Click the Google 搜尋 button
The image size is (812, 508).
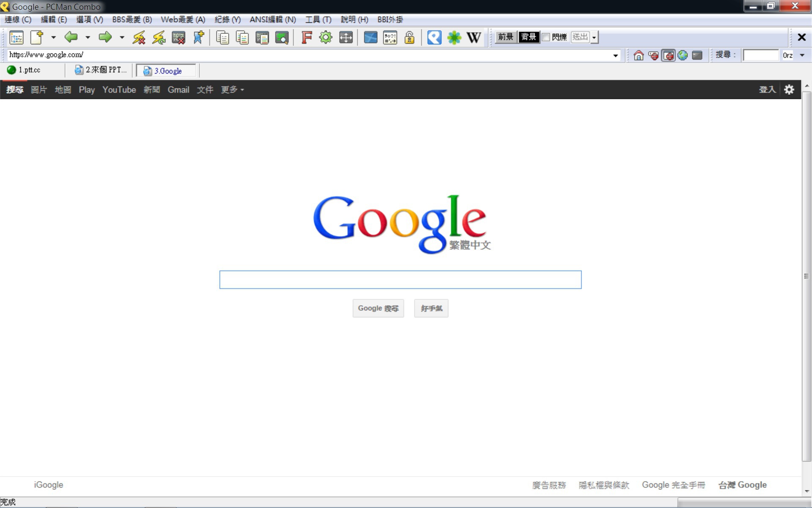pyautogui.click(x=378, y=308)
